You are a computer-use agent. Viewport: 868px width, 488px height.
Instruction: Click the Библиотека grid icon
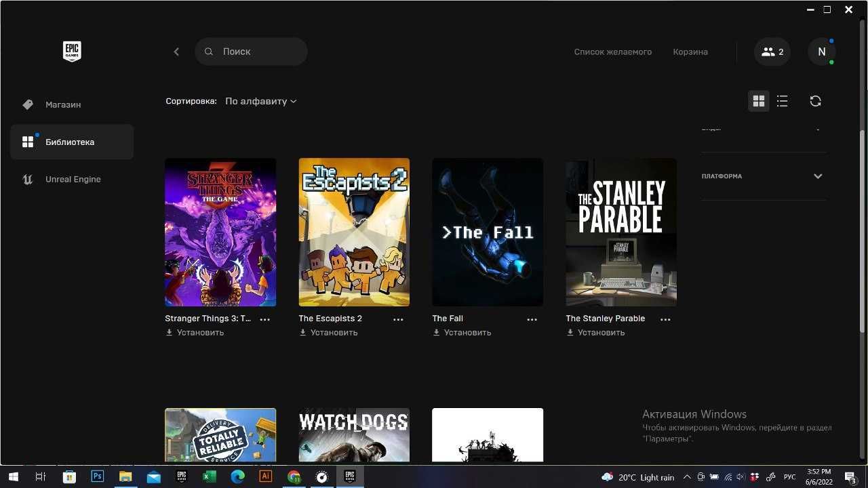click(x=28, y=142)
